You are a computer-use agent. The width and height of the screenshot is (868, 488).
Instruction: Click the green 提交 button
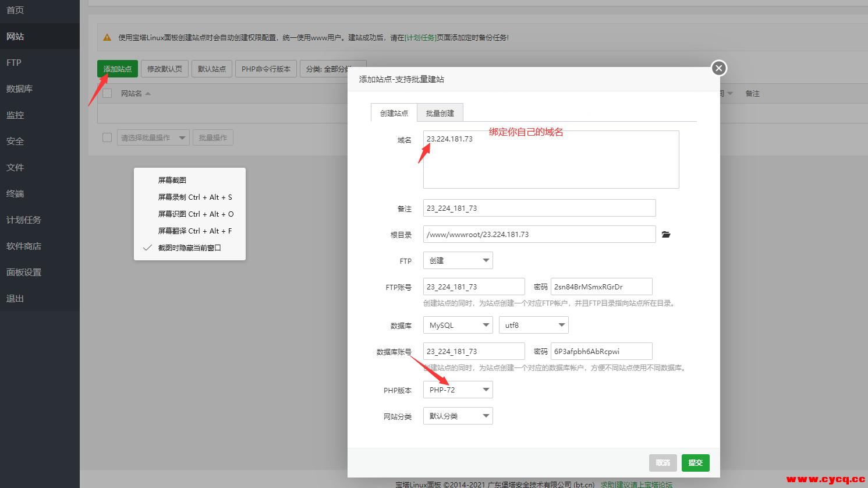pos(695,463)
